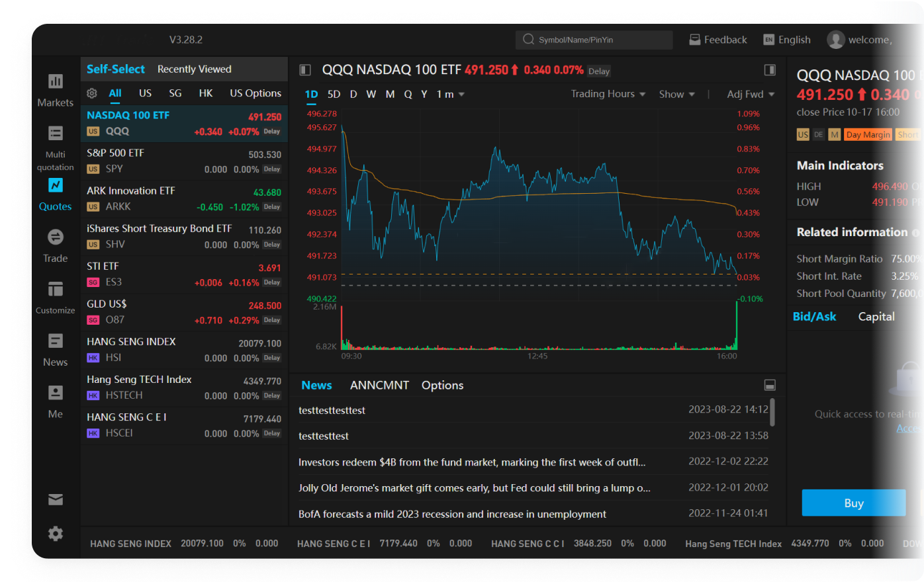The height and width of the screenshot is (582, 924).
Task: Click the Symbol/Name/PinYin search field
Action: tap(594, 40)
